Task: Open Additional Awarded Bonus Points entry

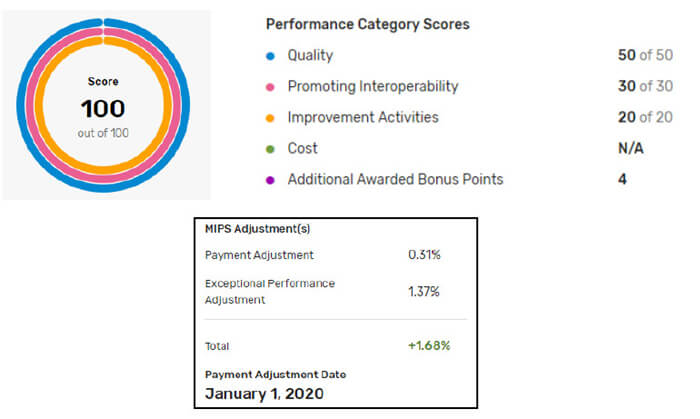Action: 395,180
